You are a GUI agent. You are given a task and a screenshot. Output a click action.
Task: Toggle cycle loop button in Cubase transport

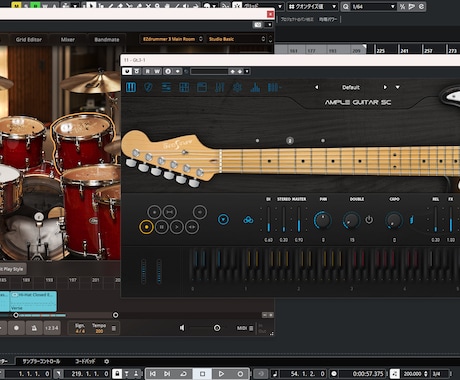coord(183,374)
